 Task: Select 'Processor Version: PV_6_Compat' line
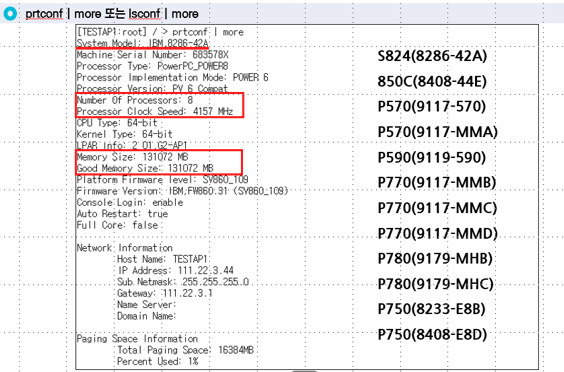point(152,89)
